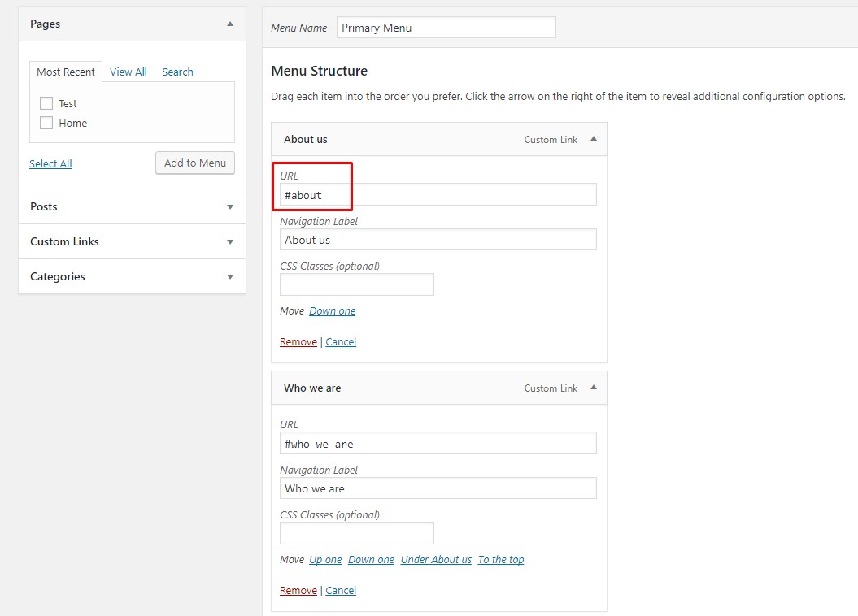Click the Custom Link label on Who we are
Viewport: 858px width, 616px height.
coord(551,388)
